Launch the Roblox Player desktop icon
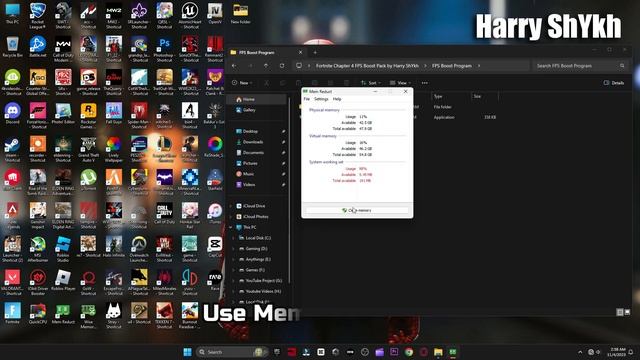This screenshot has height=360, width=640. point(63,280)
